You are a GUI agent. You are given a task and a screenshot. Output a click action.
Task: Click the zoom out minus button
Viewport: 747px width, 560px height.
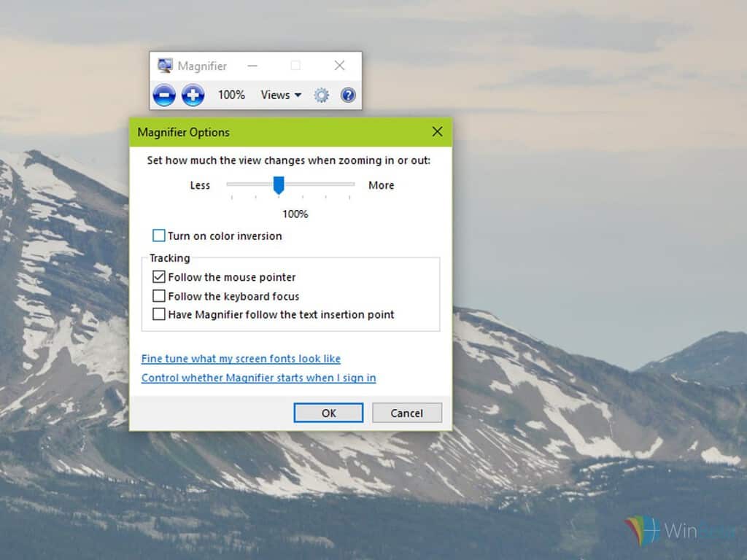click(164, 96)
